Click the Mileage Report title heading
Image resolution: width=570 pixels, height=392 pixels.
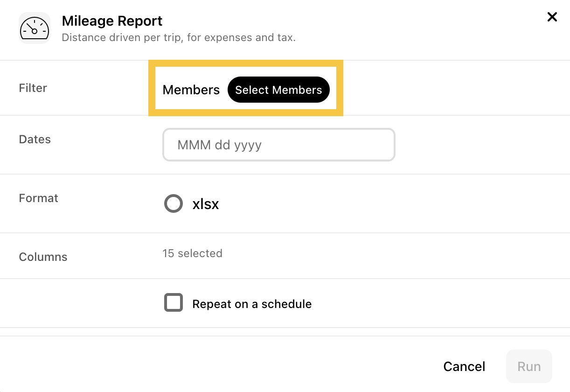pyautogui.click(x=112, y=21)
